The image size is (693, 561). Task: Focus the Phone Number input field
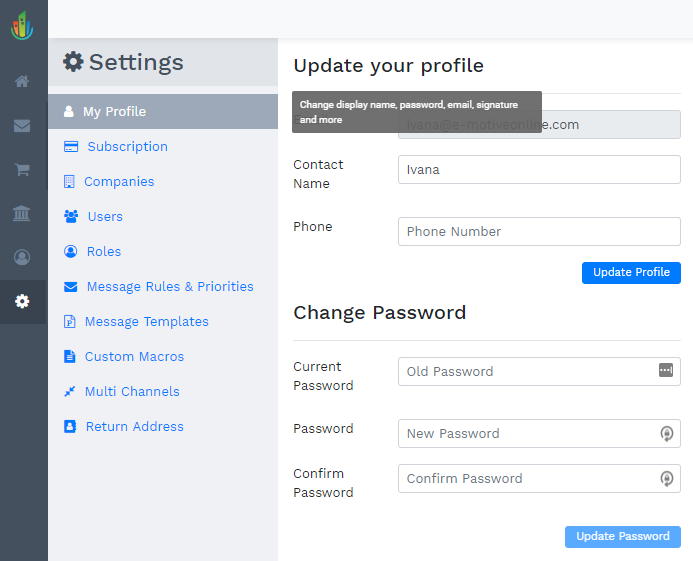pos(538,232)
